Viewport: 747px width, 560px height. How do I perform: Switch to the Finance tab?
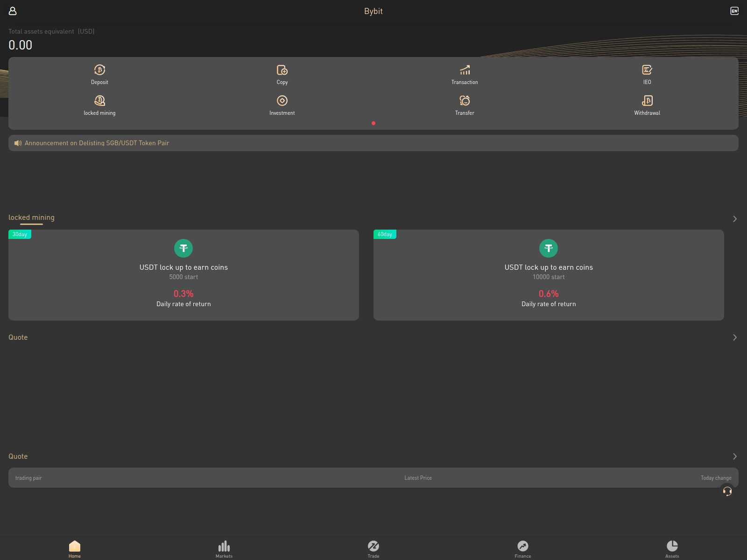523,549
